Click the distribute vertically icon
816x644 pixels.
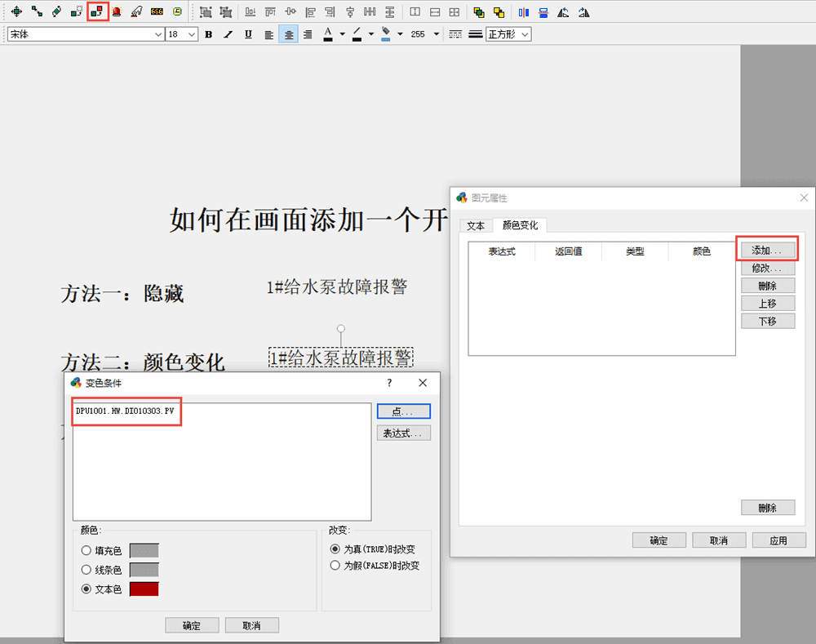click(390, 12)
